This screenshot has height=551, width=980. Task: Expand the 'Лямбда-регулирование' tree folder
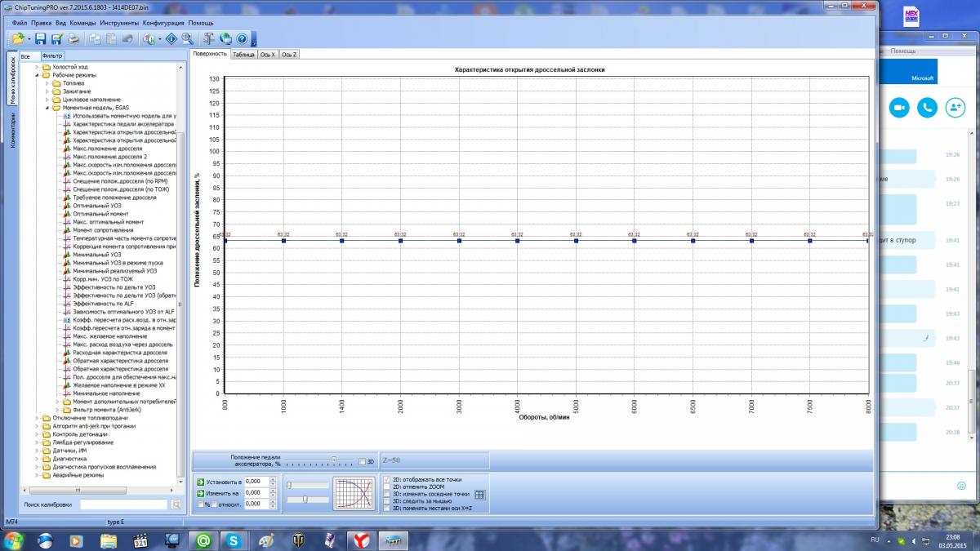coord(37,442)
